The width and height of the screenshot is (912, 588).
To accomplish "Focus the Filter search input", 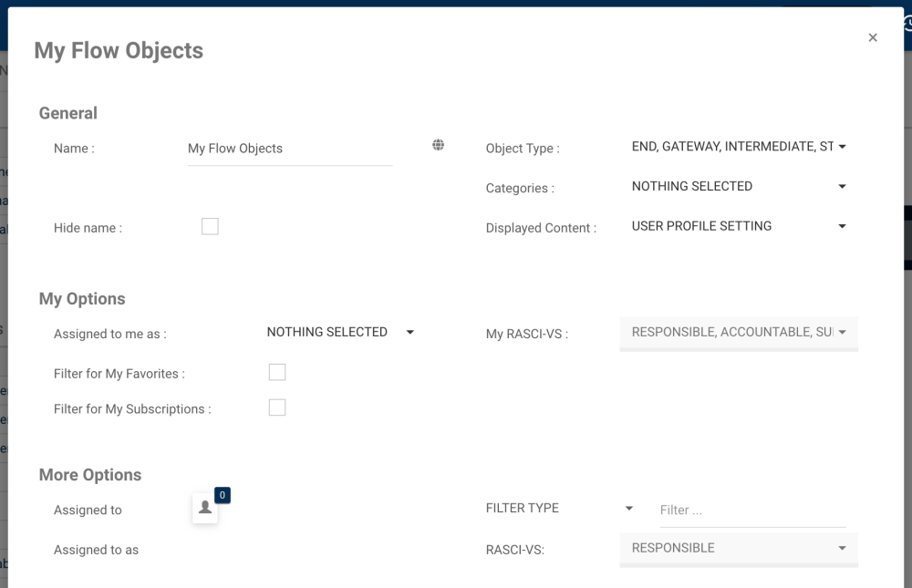I will point(752,511).
